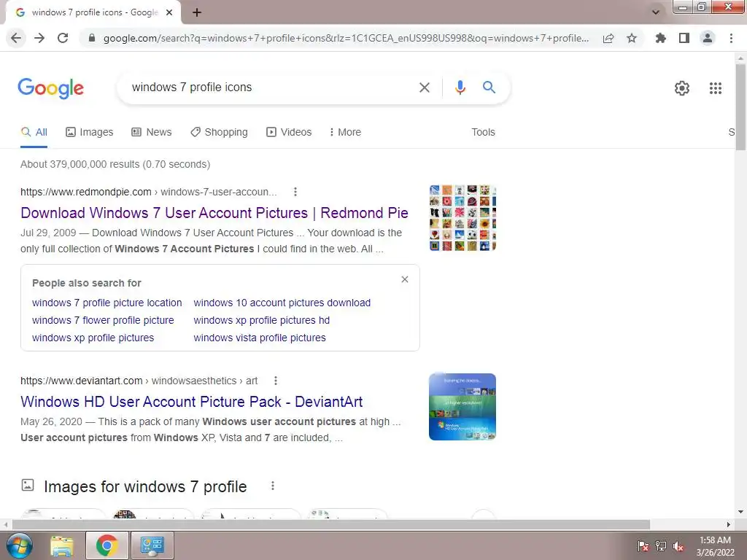Click 'About 379,000,000 results' text
This screenshot has width=747, height=560.
click(x=115, y=164)
